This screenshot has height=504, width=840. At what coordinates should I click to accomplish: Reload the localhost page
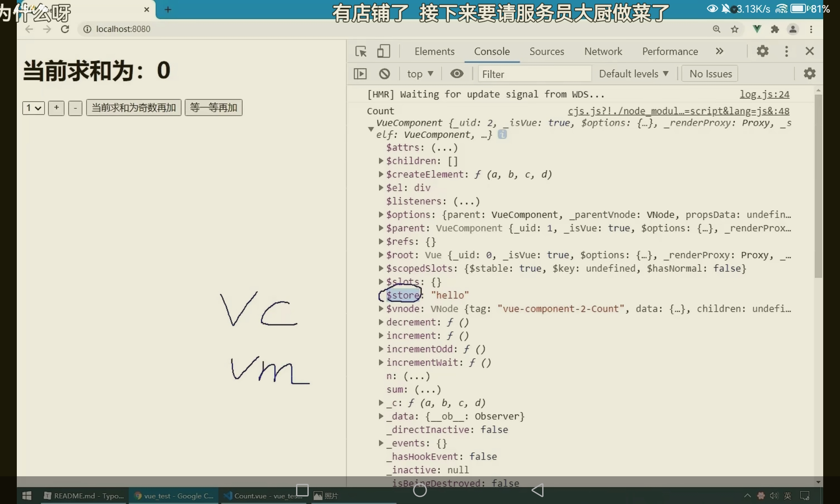pos(65,29)
